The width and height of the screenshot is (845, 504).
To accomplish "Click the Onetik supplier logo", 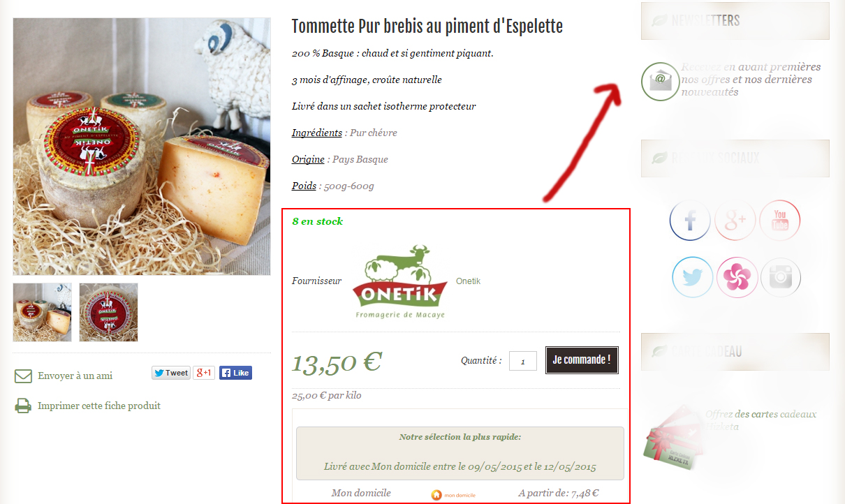I will 399,281.
